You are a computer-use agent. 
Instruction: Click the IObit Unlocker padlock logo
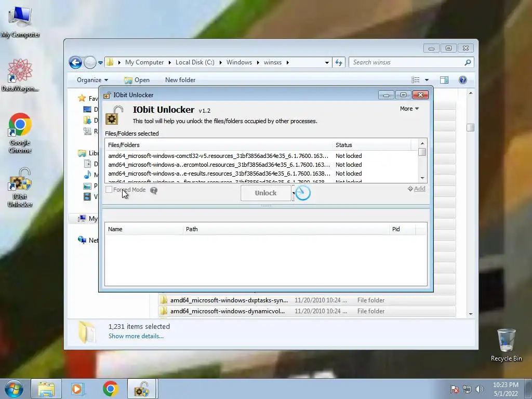(x=114, y=115)
